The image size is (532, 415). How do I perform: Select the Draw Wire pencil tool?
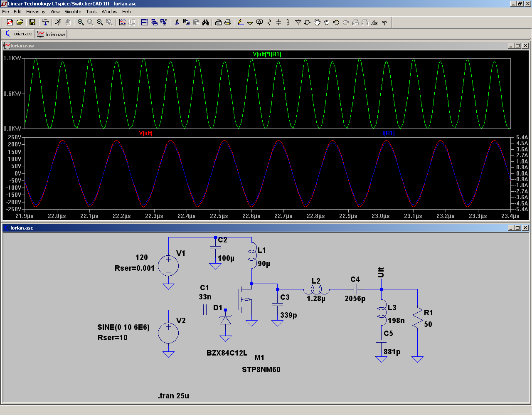point(240,22)
